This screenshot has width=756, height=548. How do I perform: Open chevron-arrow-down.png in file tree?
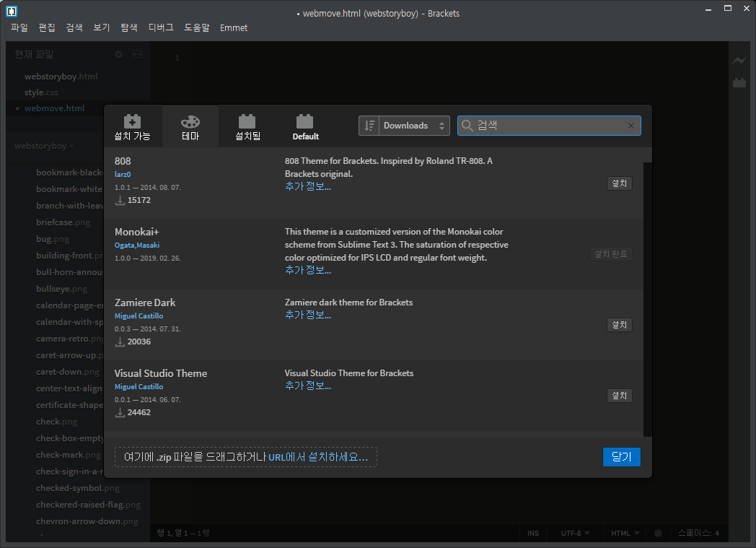pos(87,521)
